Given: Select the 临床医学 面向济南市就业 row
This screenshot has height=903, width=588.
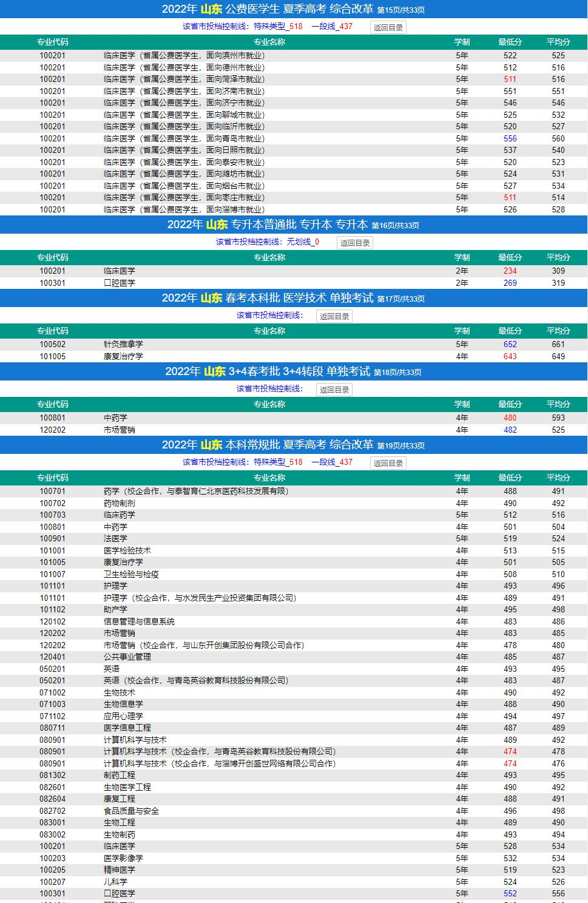Looking at the screenshot, I should pyautogui.click(x=184, y=91).
